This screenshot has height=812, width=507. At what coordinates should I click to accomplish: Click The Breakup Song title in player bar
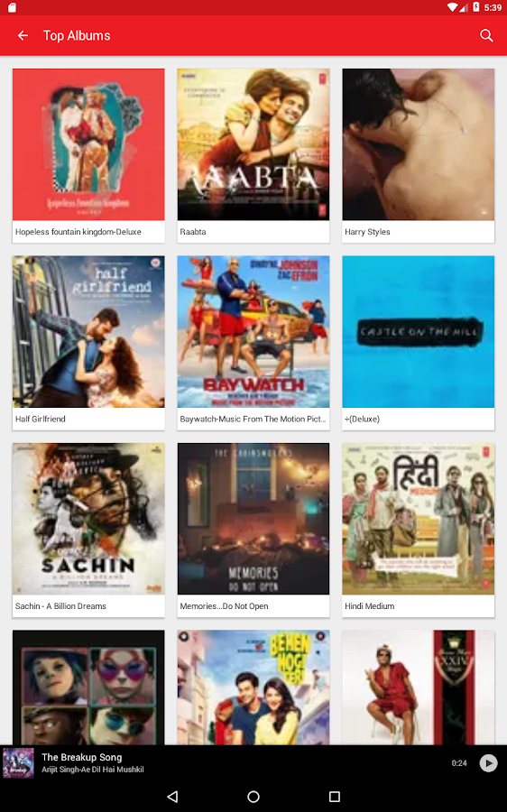(x=82, y=757)
